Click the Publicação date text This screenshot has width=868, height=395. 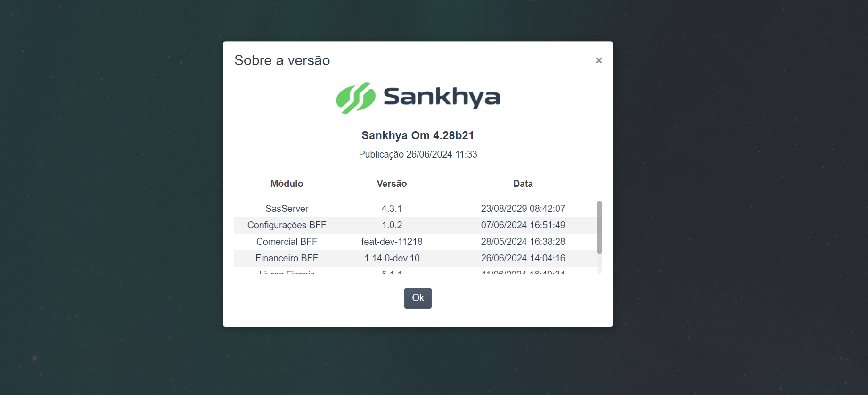point(418,154)
